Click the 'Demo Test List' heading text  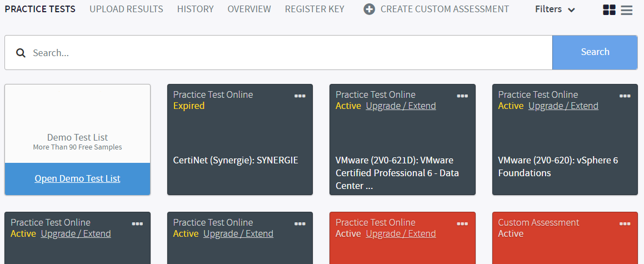(x=78, y=137)
